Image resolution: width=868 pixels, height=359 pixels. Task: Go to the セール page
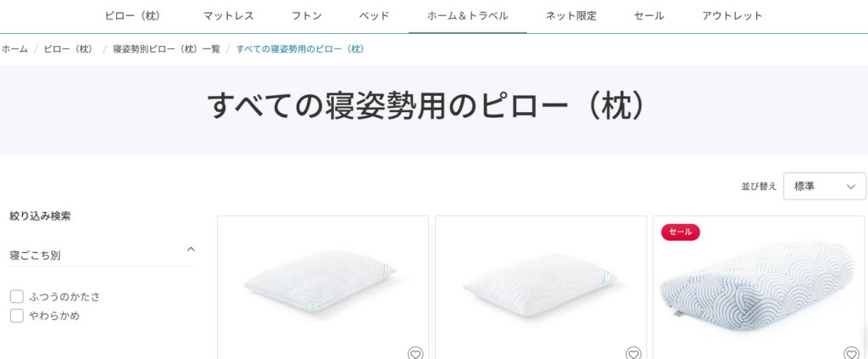pyautogui.click(x=649, y=15)
